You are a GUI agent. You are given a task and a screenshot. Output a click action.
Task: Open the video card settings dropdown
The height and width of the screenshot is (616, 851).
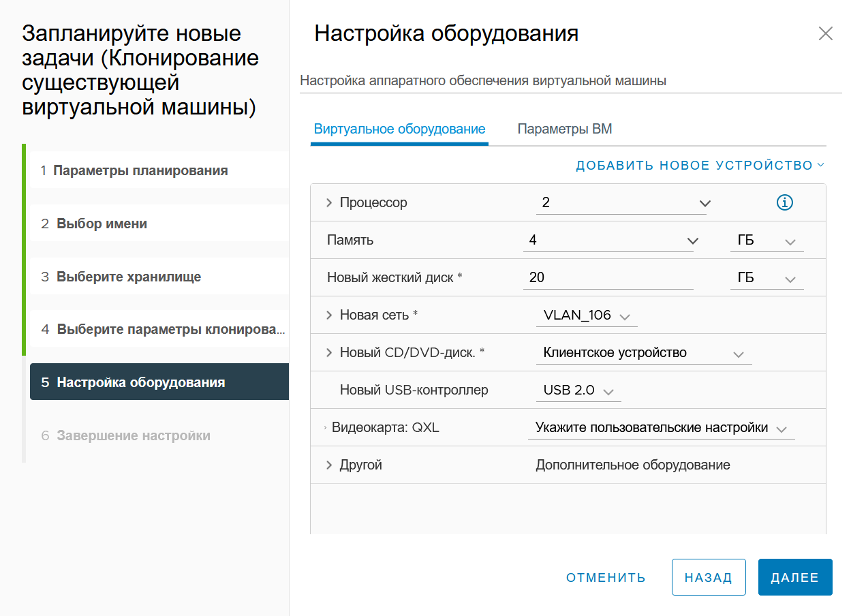pos(661,428)
